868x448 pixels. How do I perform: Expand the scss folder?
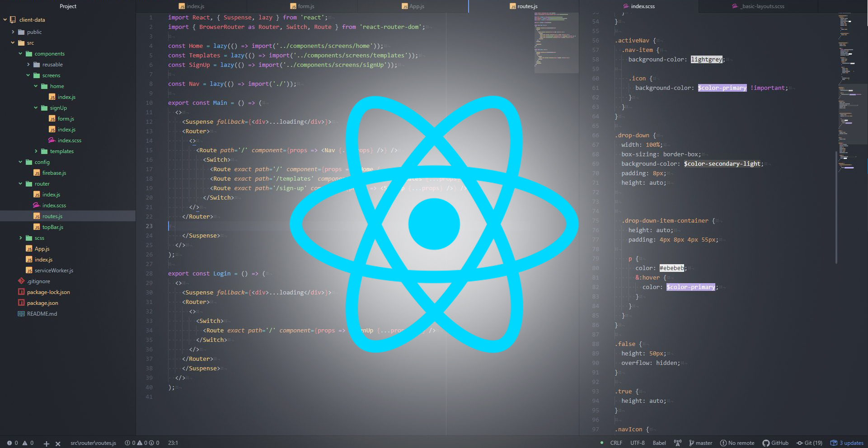coord(20,238)
